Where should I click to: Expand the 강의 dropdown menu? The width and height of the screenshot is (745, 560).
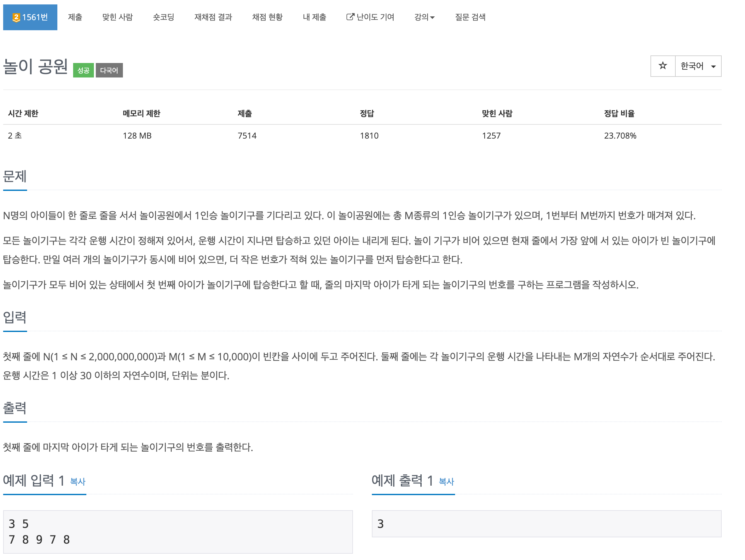(x=424, y=17)
